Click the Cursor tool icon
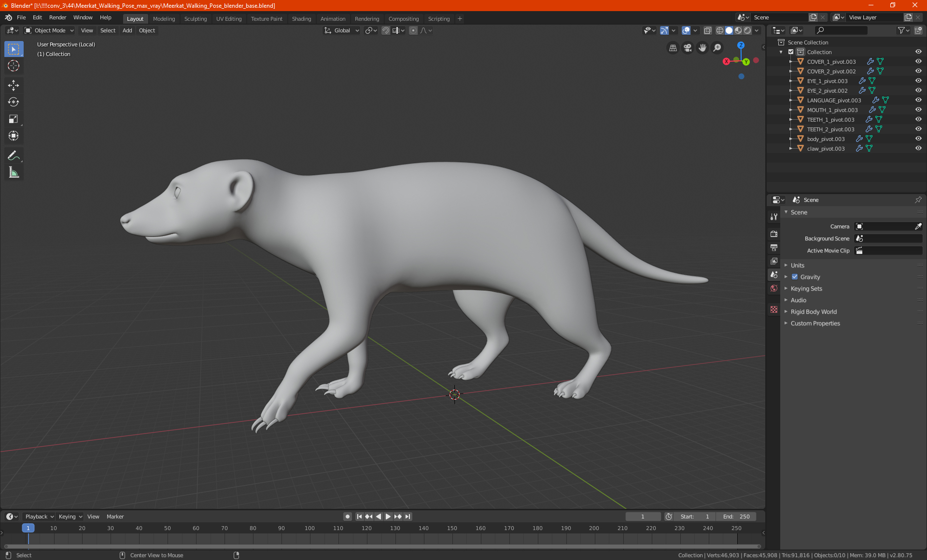927x560 pixels. point(14,66)
